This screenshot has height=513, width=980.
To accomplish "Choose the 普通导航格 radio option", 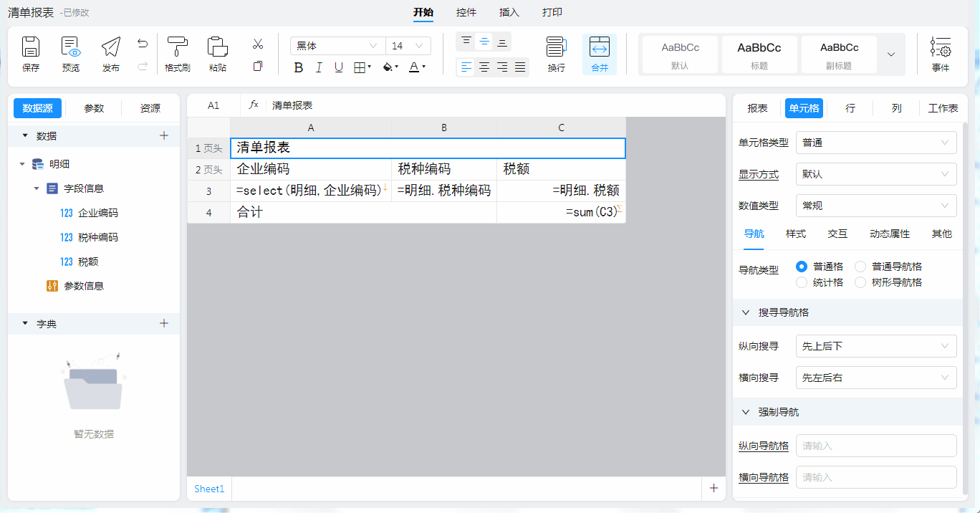I will [x=860, y=267].
